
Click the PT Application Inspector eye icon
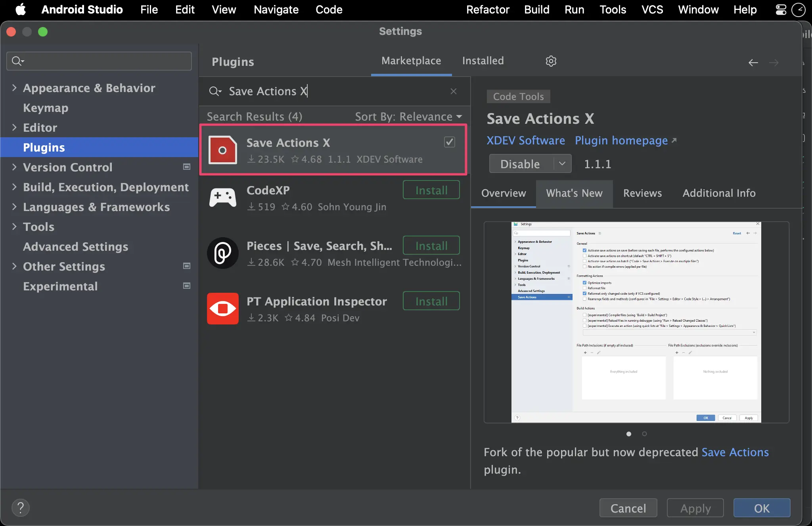coord(223,309)
